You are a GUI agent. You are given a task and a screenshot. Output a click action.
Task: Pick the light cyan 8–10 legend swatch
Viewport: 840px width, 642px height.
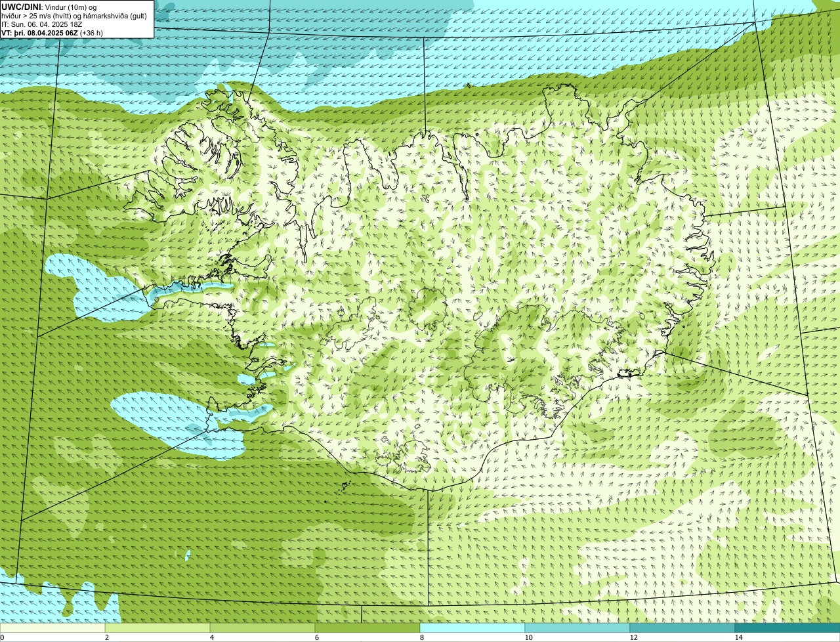(472, 628)
